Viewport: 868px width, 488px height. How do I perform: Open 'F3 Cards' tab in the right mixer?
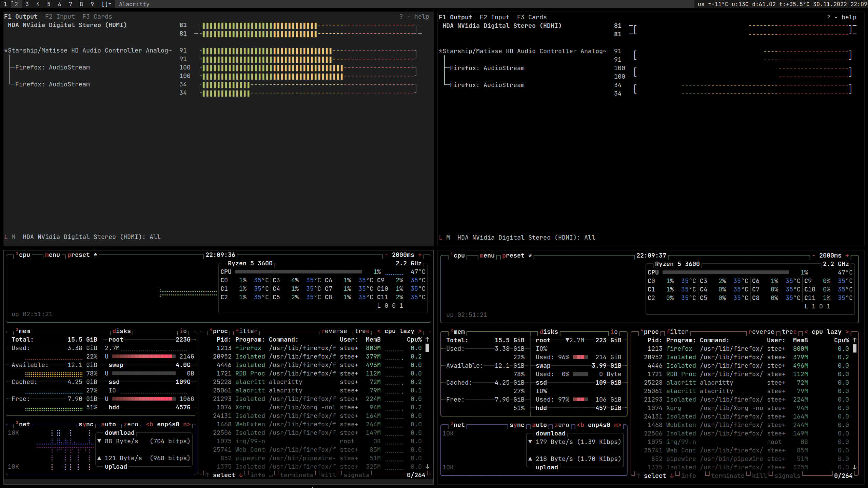click(x=532, y=17)
